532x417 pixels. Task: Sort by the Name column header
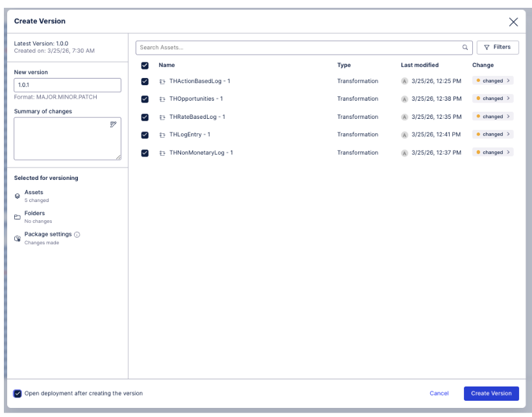click(x=167, y=65)
